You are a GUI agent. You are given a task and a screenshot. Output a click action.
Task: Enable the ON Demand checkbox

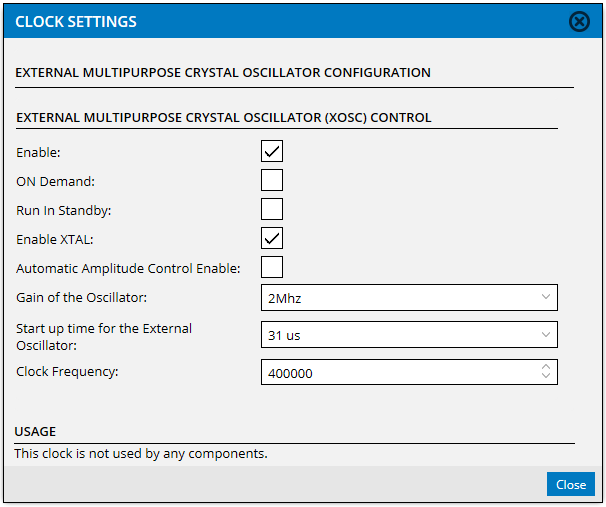[272, 180]
